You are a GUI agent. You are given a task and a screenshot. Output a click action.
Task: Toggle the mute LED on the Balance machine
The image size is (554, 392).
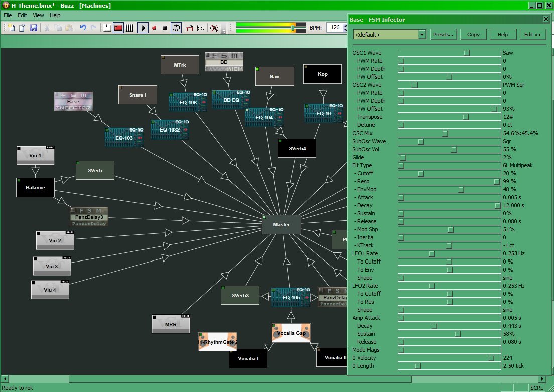tap(19, 180)
